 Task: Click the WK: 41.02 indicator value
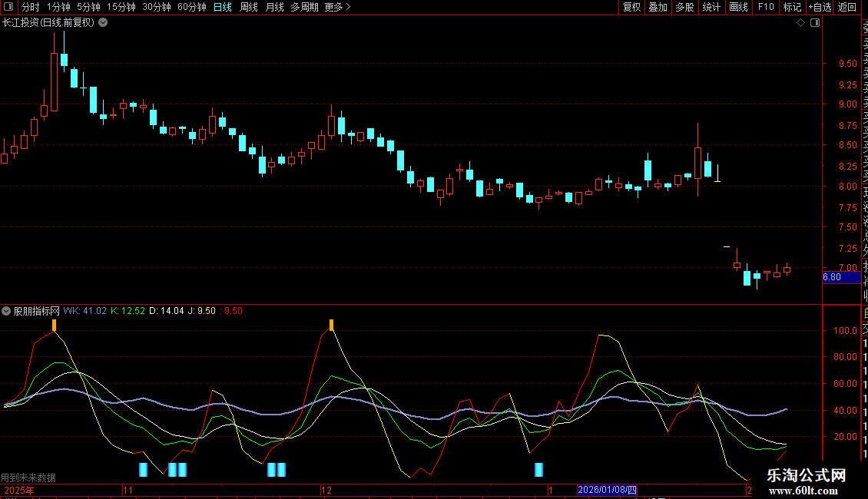(x=84, y=311)
